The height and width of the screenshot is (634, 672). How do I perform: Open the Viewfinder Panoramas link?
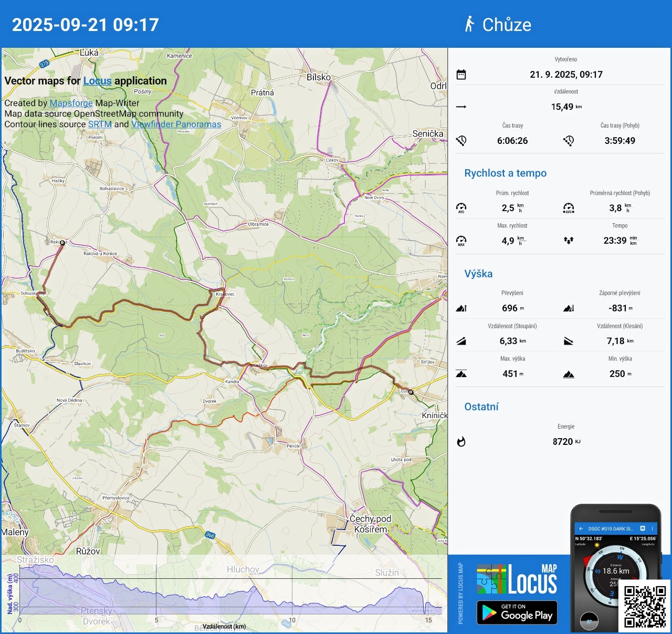click(x=176, y=124)
